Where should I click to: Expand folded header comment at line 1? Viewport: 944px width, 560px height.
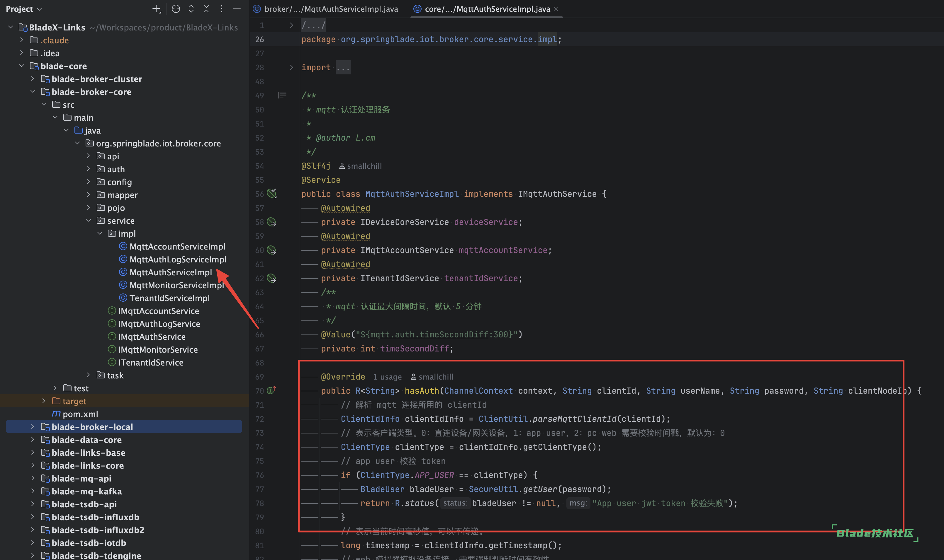(291, 25)
